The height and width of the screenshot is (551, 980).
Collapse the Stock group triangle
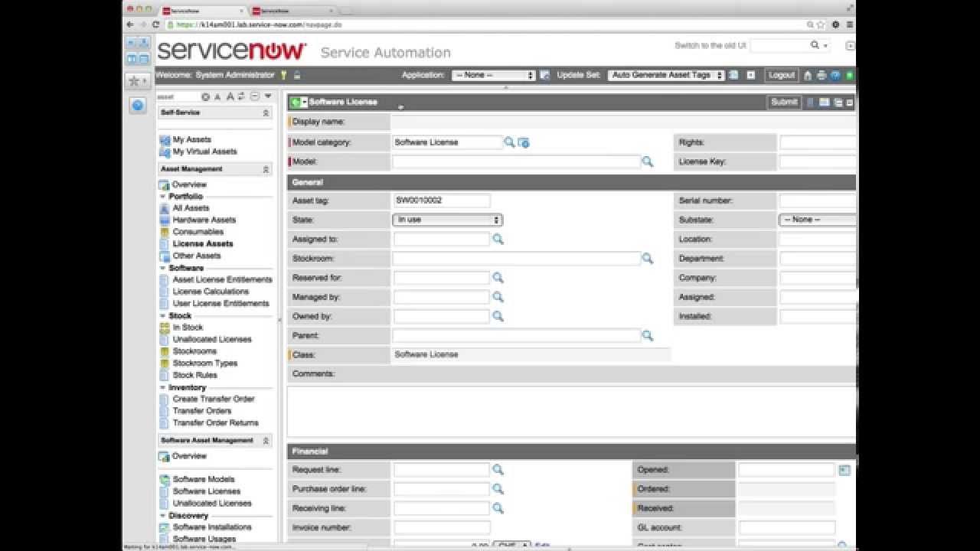(163, 315)
